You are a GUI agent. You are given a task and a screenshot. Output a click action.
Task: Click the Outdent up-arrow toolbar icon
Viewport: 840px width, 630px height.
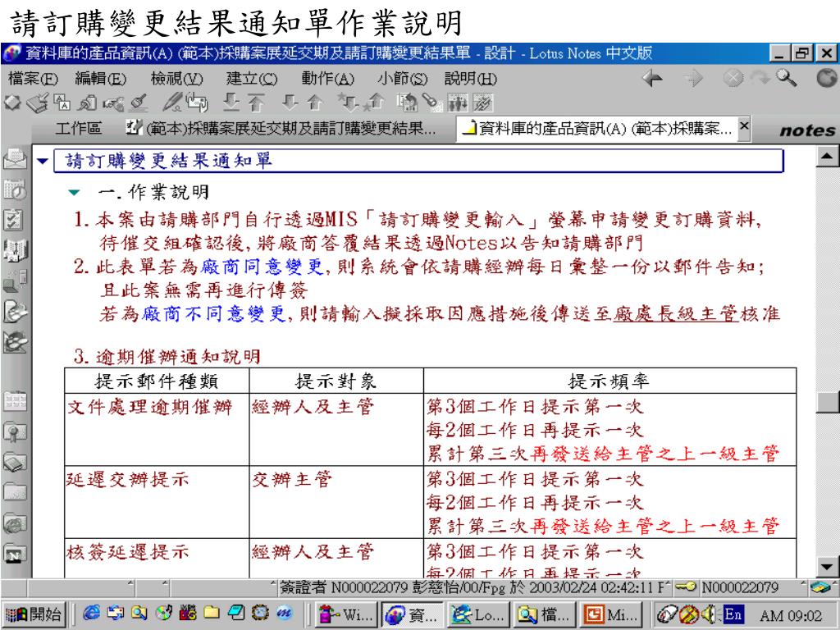point(256,102)
